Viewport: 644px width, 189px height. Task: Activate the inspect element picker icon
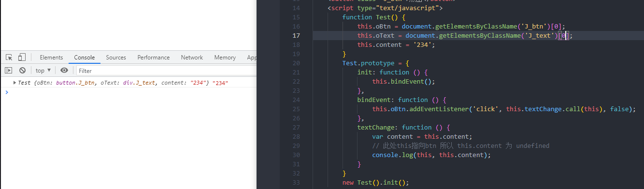[x=9, y=58]
